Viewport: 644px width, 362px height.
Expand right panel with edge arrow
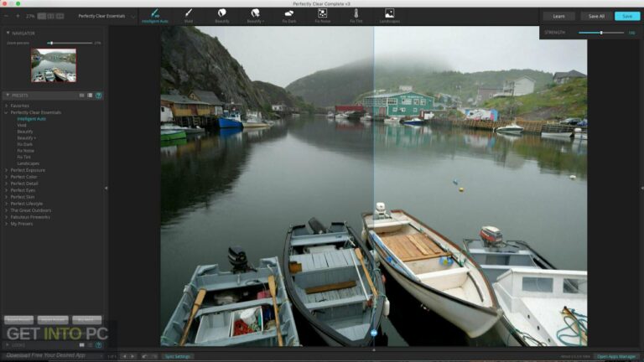click(x=642, y=188)
